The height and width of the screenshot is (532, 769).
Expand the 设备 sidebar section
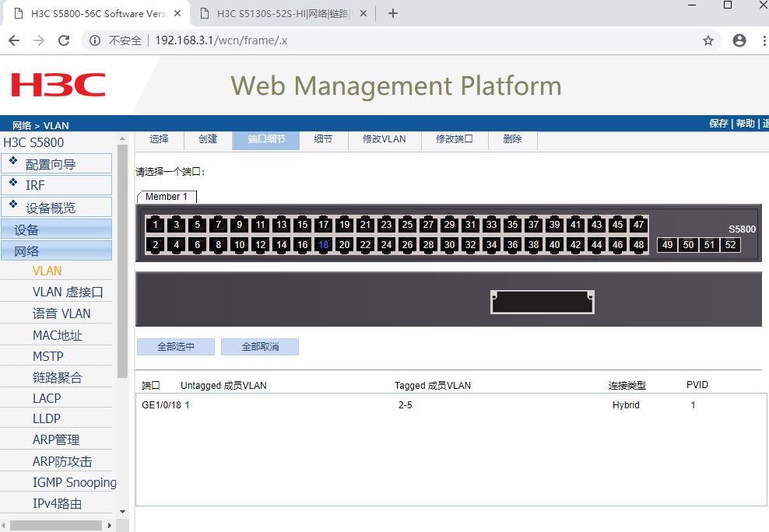coord(56,229)
